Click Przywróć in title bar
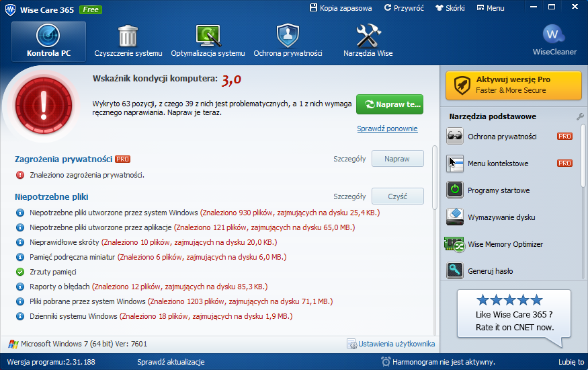588x370 pixels. pyautogui.click(x=404, y=8)
